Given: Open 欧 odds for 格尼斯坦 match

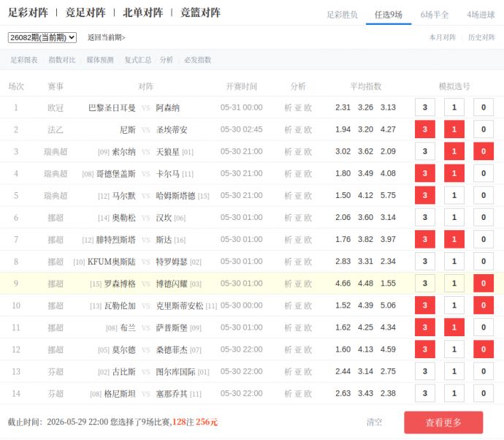Looking at the screenshot, I should [308, 394].
